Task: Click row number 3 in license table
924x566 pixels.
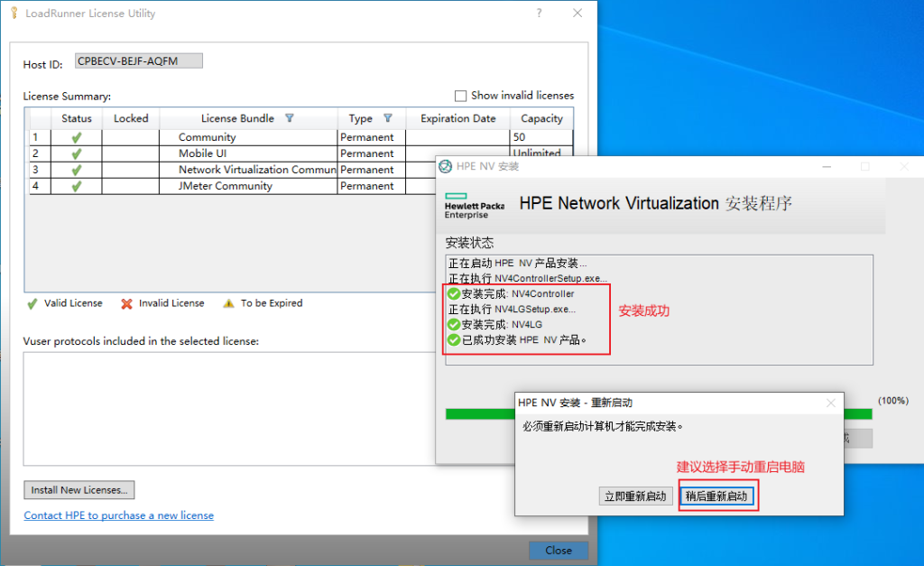Action: point(36,170)
